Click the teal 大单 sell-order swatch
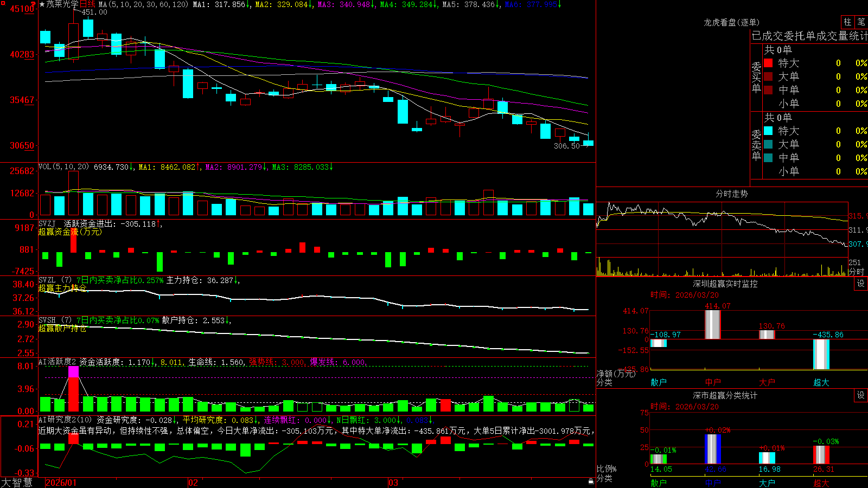The image size is (868, 488). pos(768,144)
